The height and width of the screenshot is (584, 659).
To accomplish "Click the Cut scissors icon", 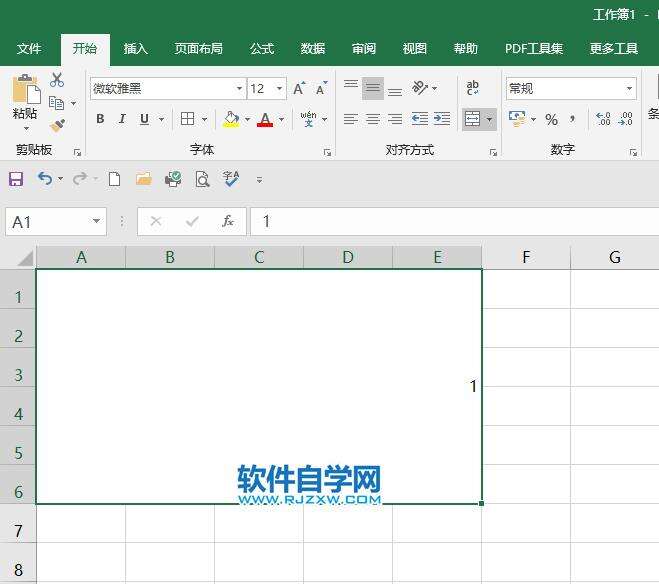I will click(x=57, y=79).
